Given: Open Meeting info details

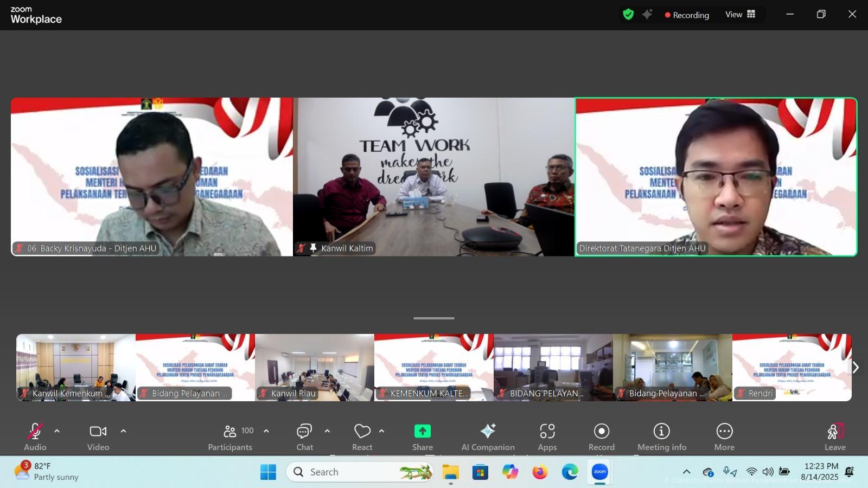Looking at the screenshot, I should point(661,437).
